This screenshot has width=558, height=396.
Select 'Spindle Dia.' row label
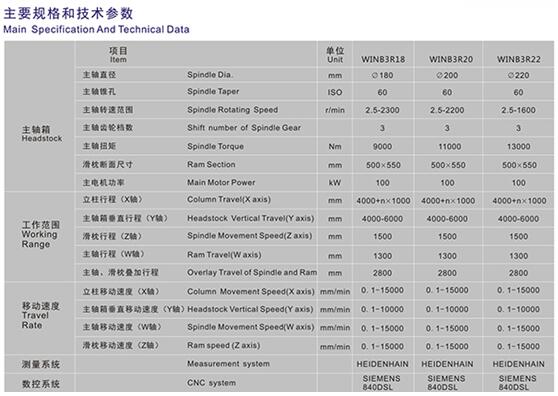(210, 75)
